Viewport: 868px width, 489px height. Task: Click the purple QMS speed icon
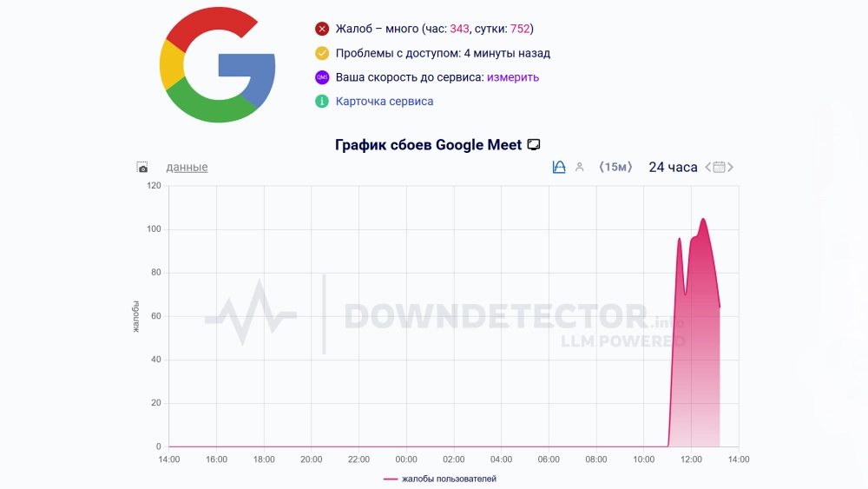(x=322, y=77)
